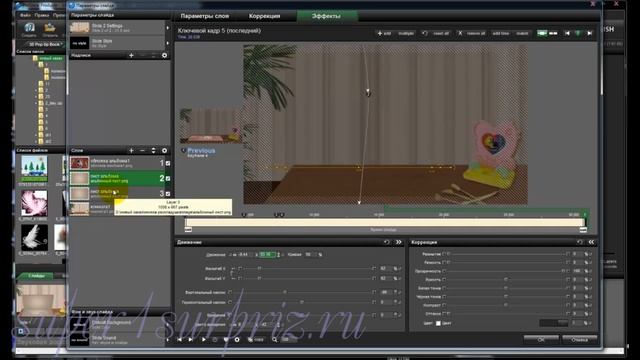The height and width of the screenshot is (360, 640).
Task: Copy Движение settings with double arrow icon
Action: pos(398,242)
